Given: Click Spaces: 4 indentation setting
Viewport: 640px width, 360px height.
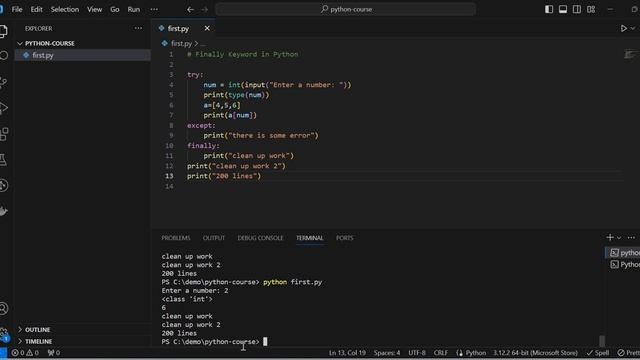Looking at the screenshot, I should pos(387,353).
